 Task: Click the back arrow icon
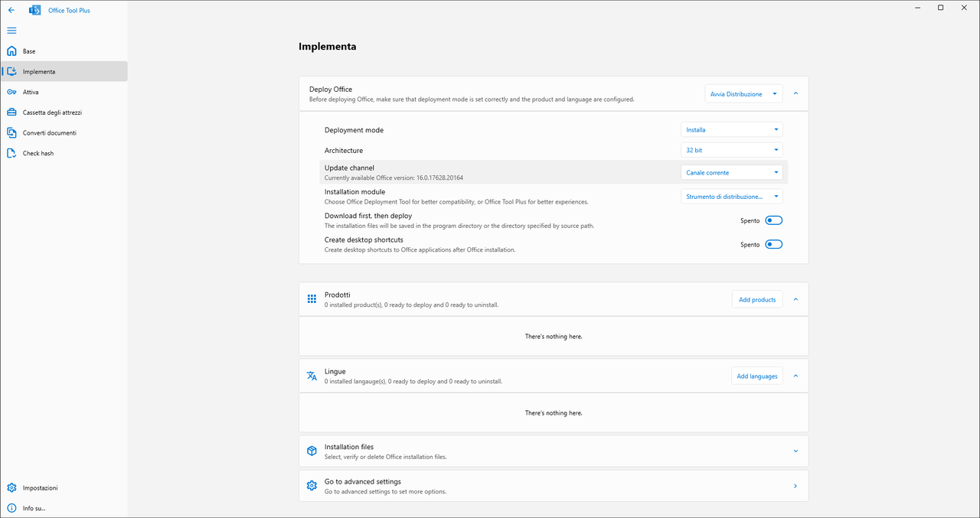tap(11, 10)
